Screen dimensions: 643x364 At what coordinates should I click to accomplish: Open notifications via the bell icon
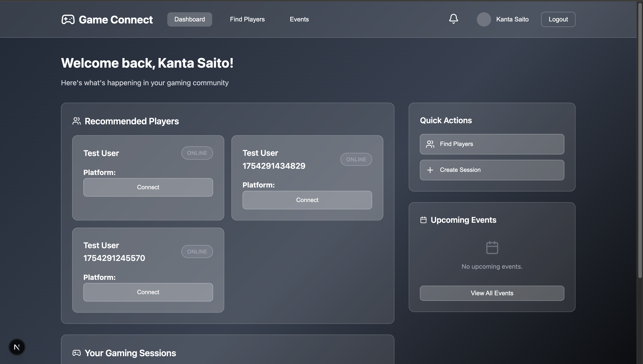[x=453, y=19]
